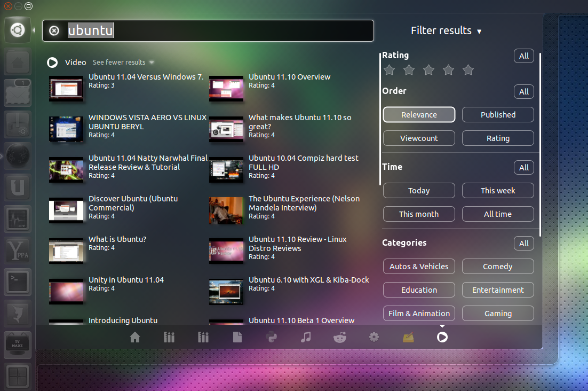Clear the search with the X icon
Screen dimensions: 588x391
(54, 30)
